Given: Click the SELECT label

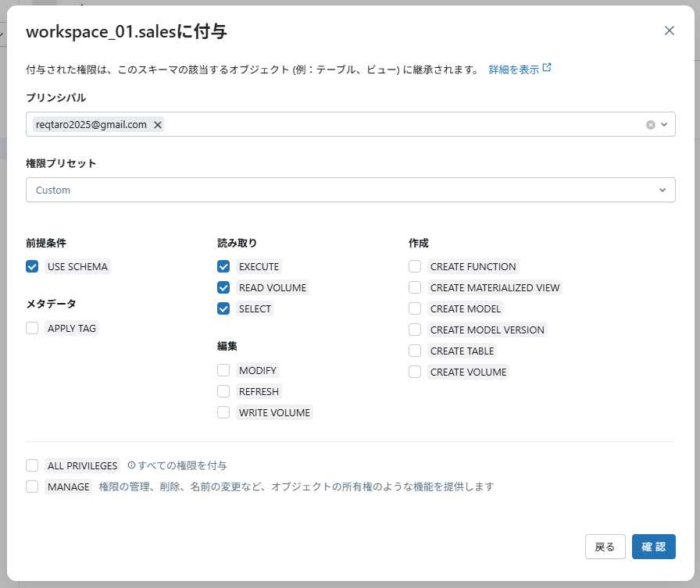Looking at the screenshot, I should [x=255, y=308].
